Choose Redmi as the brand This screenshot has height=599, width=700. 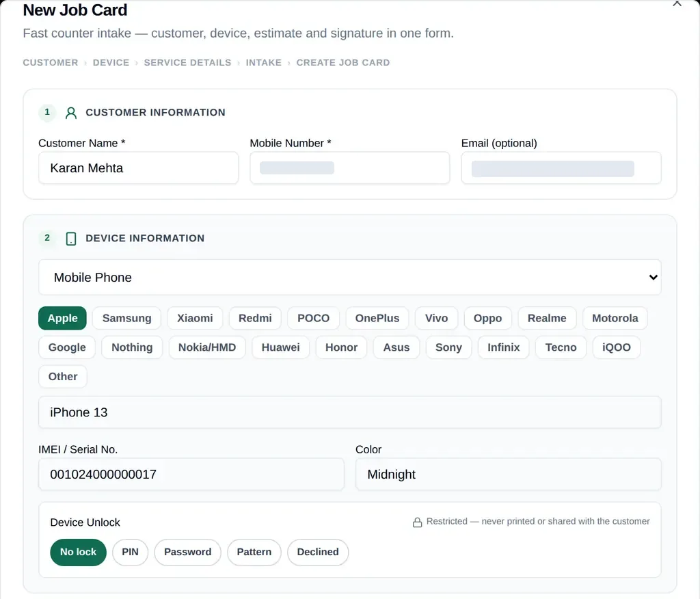pyautogui.click(x=255, y=318)
